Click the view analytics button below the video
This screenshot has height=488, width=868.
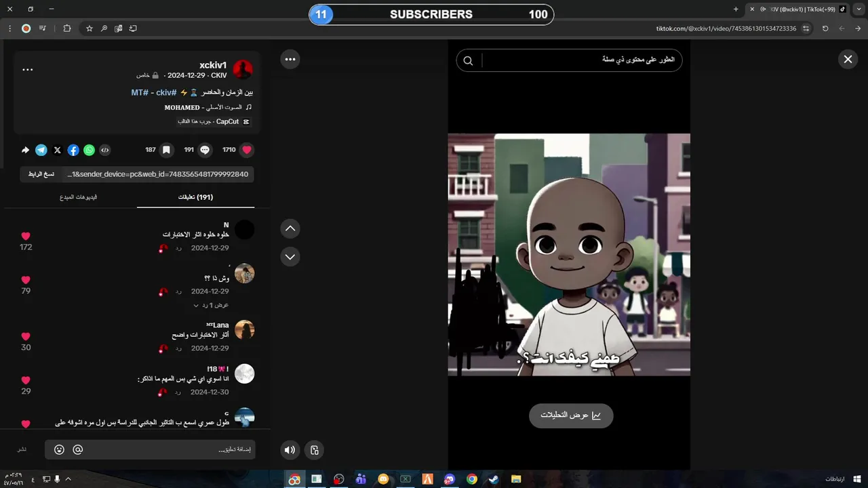click(571, 415)
